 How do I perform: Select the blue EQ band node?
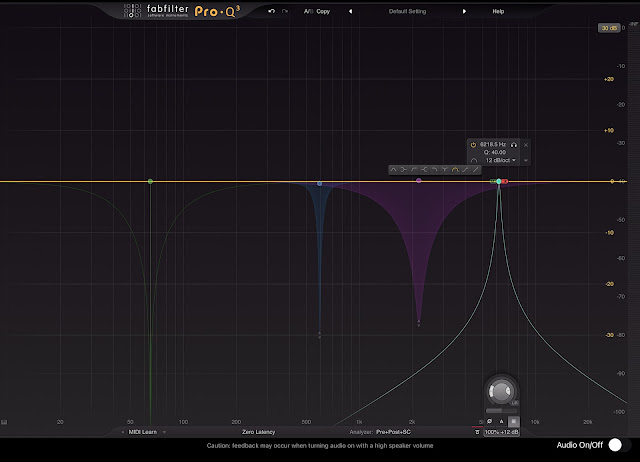click(x=320, y=184)
